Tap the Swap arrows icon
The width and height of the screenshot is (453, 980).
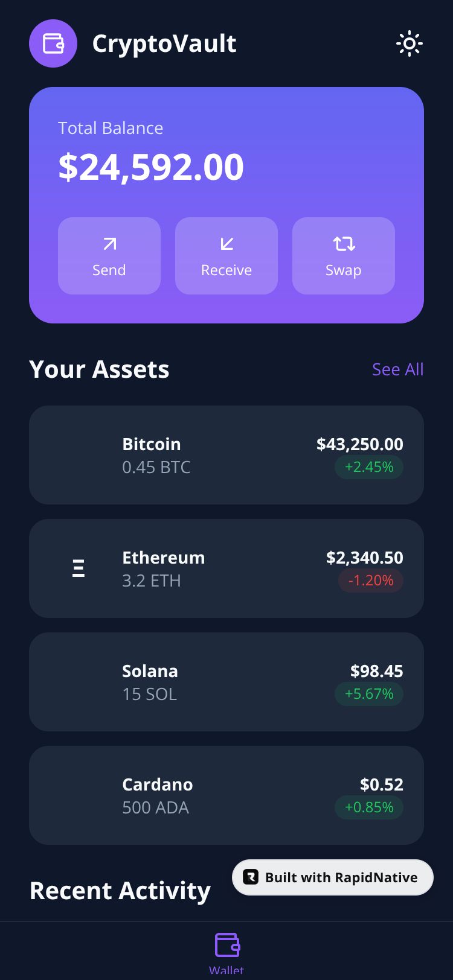(344, 244)
